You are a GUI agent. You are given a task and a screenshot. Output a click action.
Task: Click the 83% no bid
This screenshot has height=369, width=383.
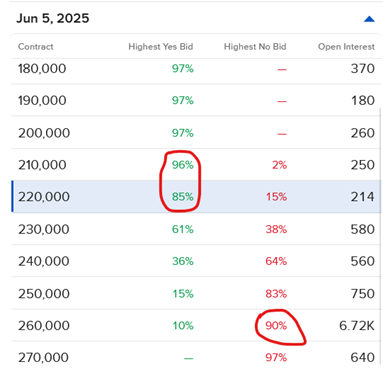click(276, 294)
